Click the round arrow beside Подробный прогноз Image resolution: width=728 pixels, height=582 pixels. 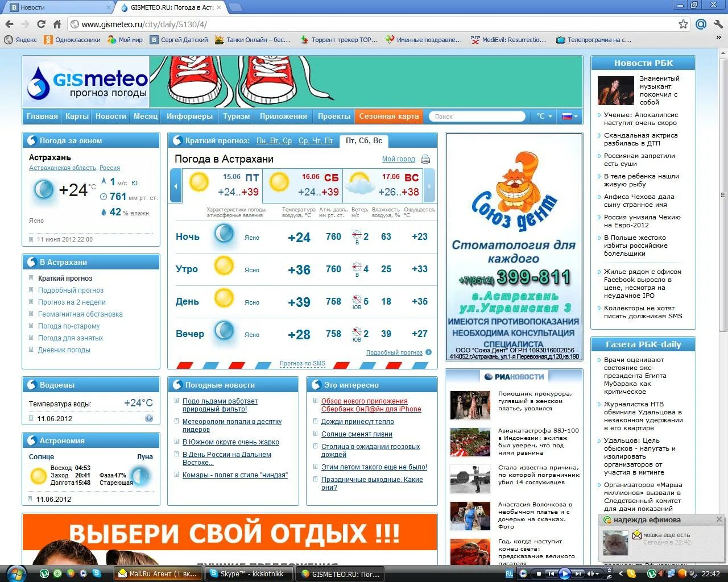click(x=428, y=352)
